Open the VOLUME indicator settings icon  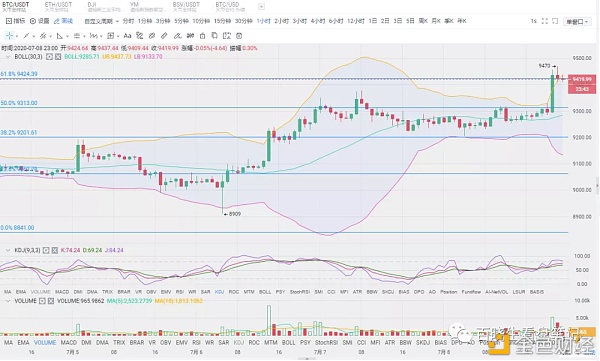(x=42, y=301)
